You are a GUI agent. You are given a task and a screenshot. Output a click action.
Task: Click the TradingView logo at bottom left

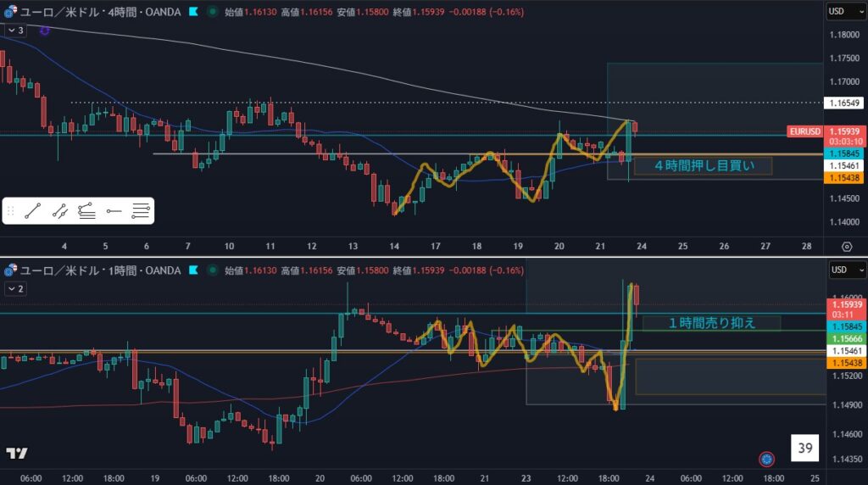pos(15,454)
